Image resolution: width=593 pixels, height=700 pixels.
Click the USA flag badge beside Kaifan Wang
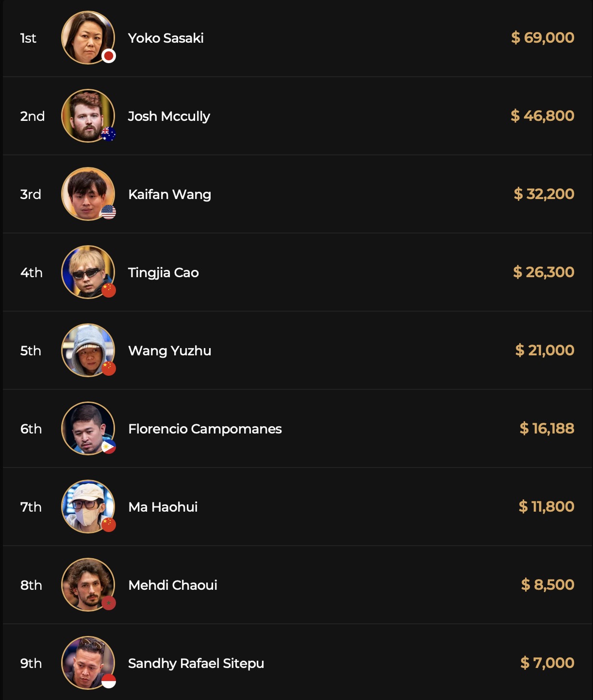coord(109,212)
